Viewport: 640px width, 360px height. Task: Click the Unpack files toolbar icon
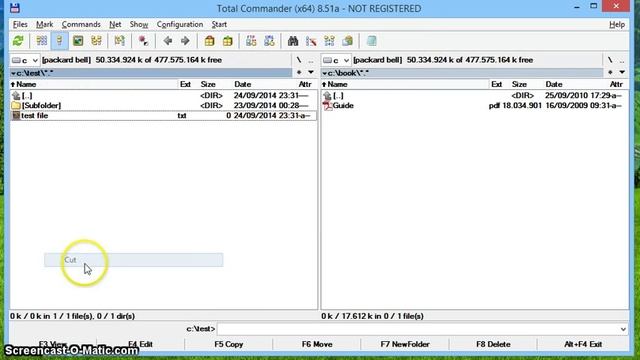point(228,41)
